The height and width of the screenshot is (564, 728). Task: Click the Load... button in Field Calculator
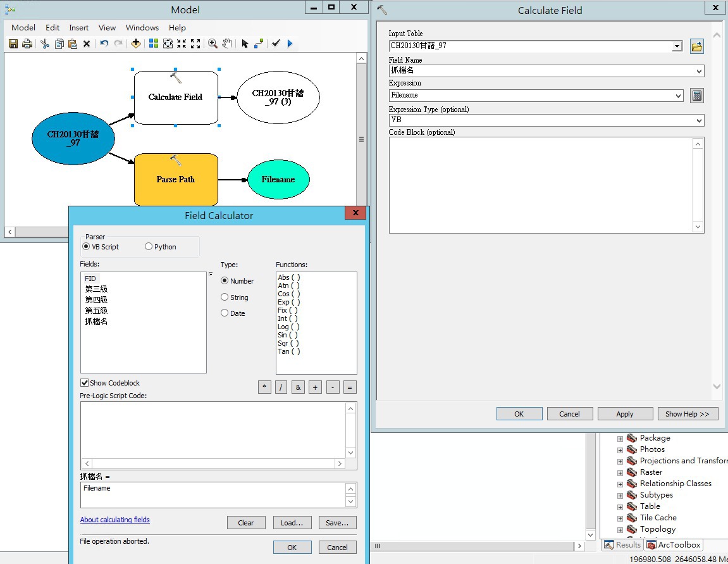292,523
